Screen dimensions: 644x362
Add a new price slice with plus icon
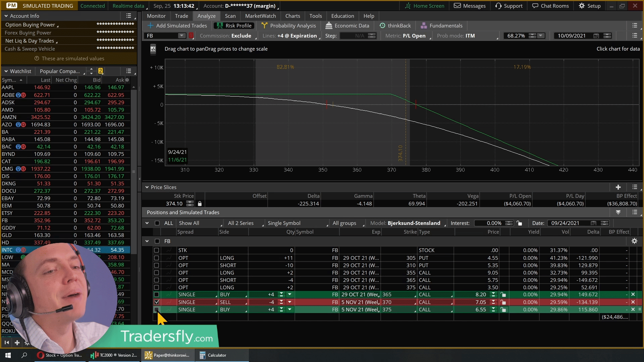tap(618, 187)
